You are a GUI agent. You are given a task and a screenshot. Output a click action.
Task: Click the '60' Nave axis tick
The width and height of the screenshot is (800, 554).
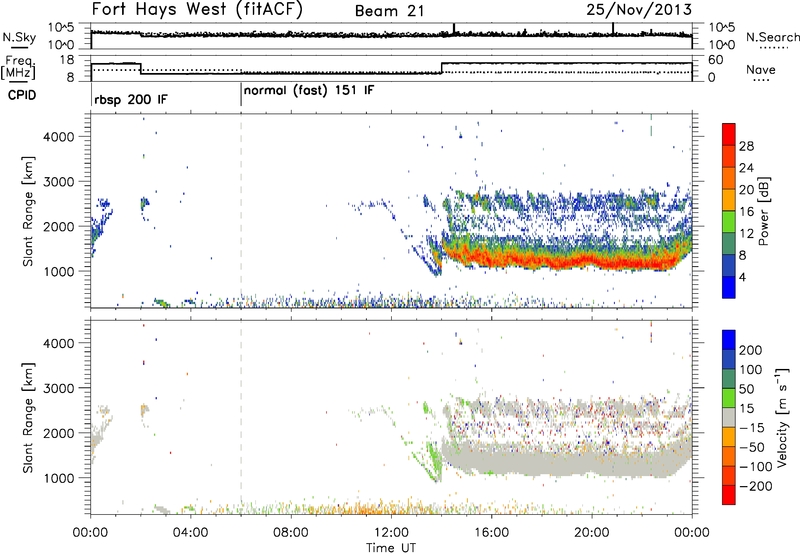715,60
